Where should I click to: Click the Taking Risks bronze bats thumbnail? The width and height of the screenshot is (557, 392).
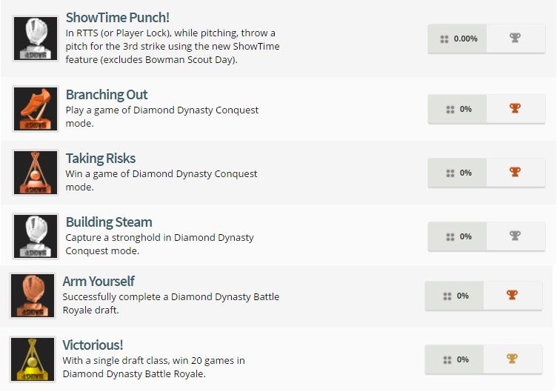coord(36,173)
